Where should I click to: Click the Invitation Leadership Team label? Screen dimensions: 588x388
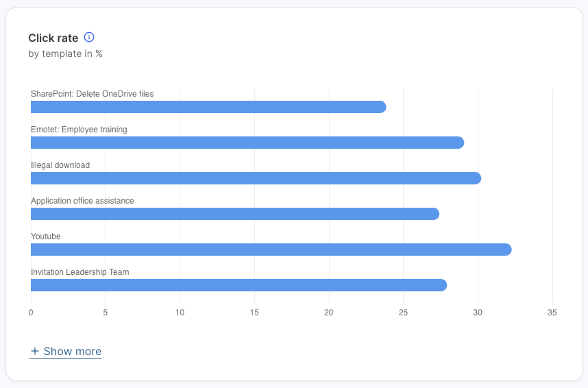80,272
